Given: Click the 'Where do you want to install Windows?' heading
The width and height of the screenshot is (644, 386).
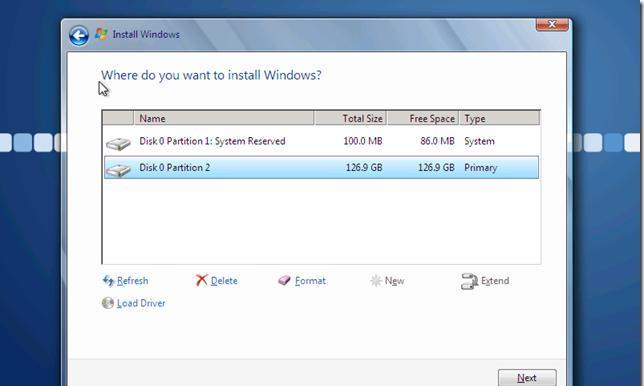Looking at the screenshot, I should 211,76.
